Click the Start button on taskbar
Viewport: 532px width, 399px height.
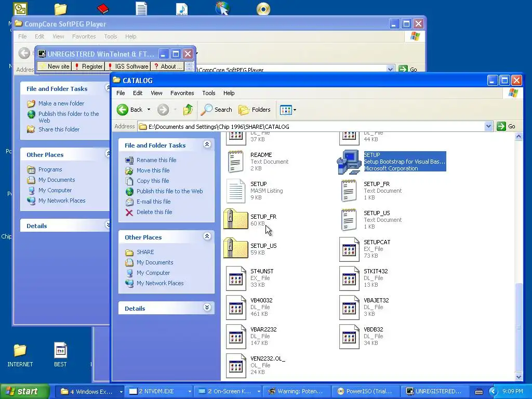tap(24, 391)
